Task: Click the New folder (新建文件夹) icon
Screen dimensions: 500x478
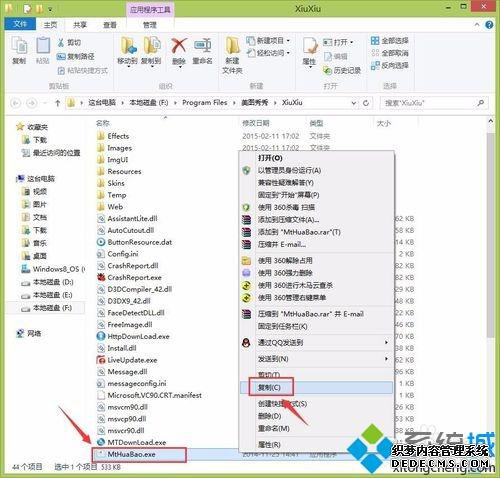Action: tap(233, 46)
